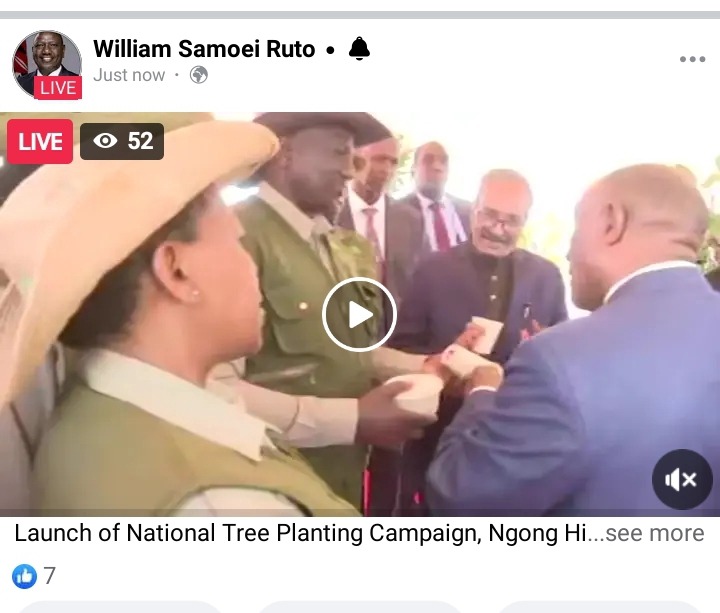Click the dot separator beside page name
The width and height of the screenshot is (720, 613).
point(330,50)
